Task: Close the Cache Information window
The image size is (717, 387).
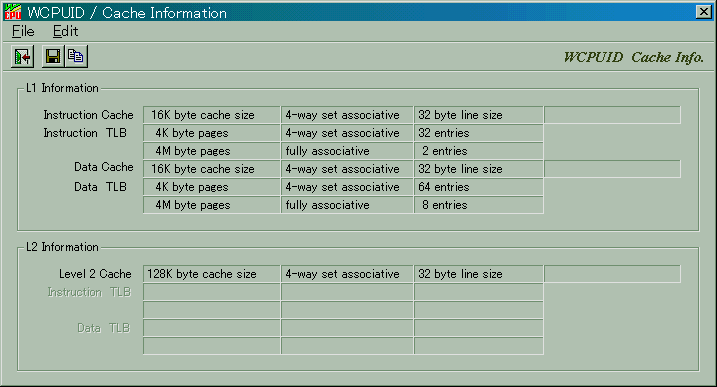Action: click(x=703, y=12)
